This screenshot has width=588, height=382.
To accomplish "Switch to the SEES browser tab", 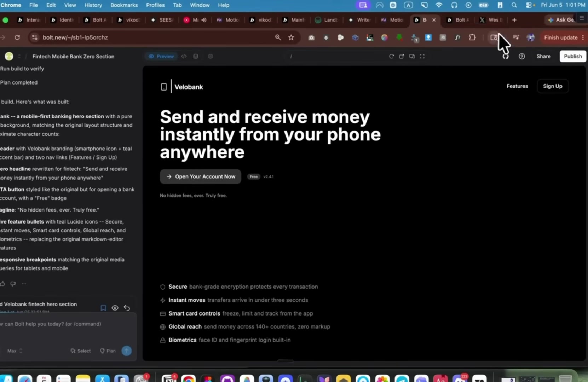I will [162, 20].
